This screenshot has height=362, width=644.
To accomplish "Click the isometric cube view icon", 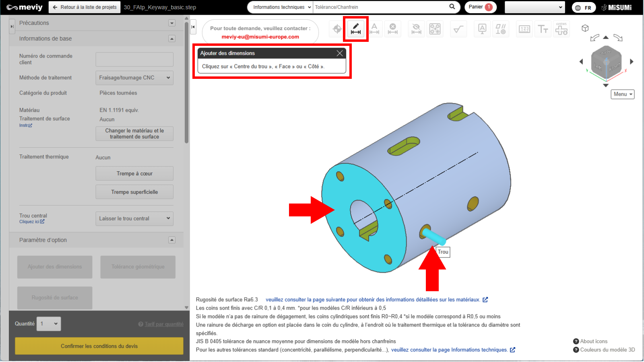I will point(585,28).
